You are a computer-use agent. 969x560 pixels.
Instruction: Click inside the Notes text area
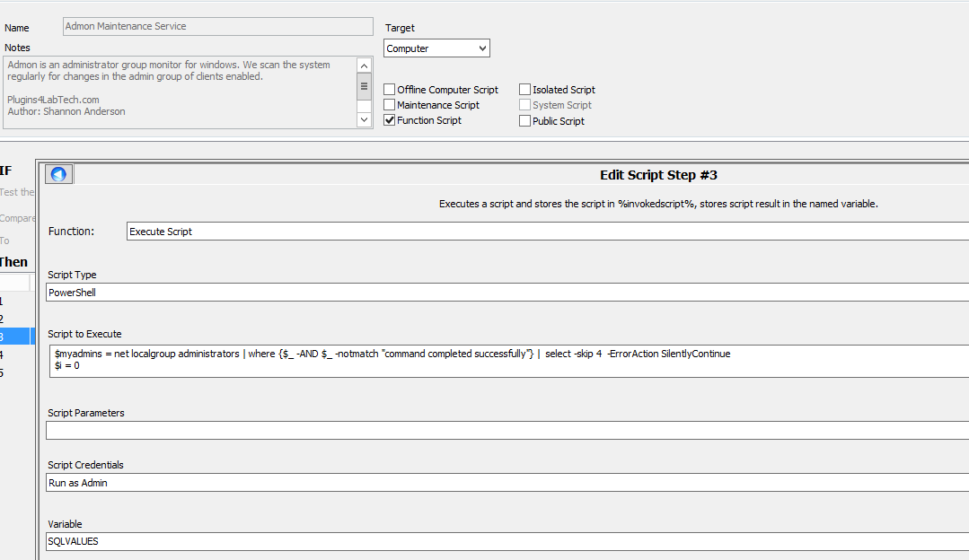click(x=180, y=92)
